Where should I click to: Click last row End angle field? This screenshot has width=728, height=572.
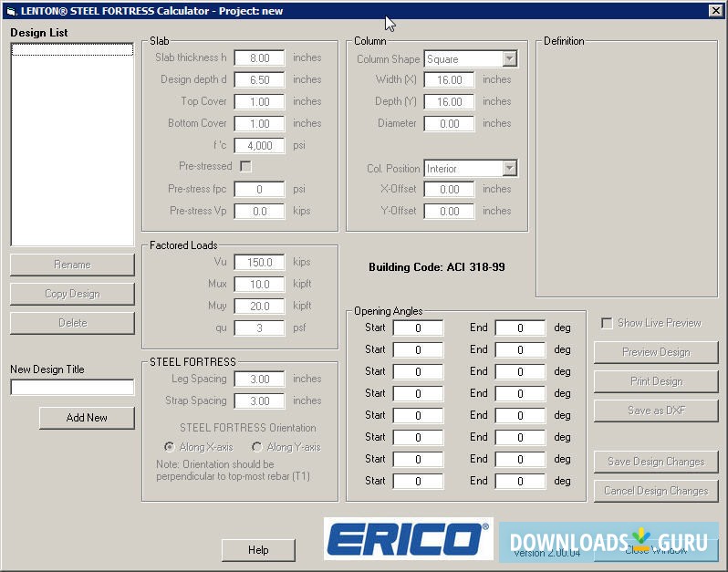[520, 481]
